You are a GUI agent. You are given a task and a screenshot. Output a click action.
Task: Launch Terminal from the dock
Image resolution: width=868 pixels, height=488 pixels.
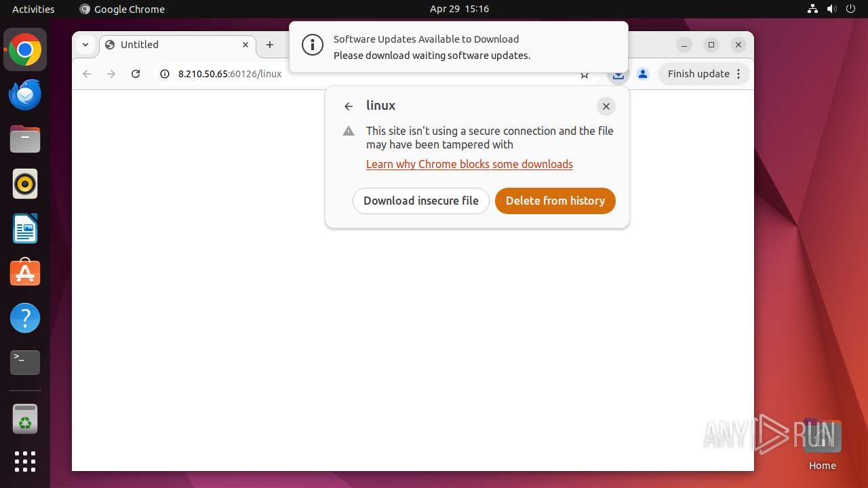click(x=25, y=363)
